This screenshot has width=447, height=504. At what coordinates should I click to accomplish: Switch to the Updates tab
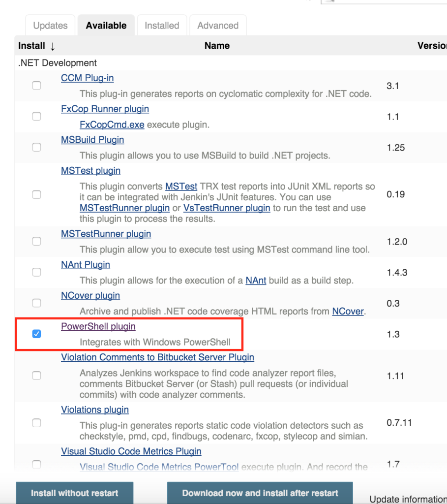point(50,26)
